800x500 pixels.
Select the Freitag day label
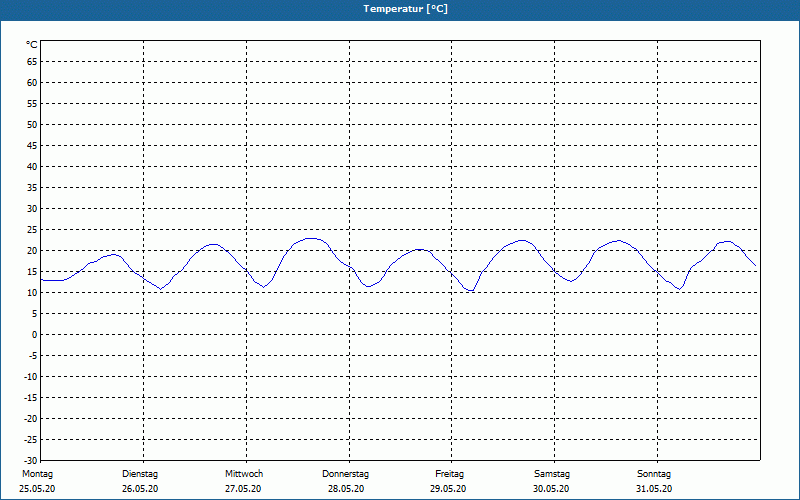[449, 473]
